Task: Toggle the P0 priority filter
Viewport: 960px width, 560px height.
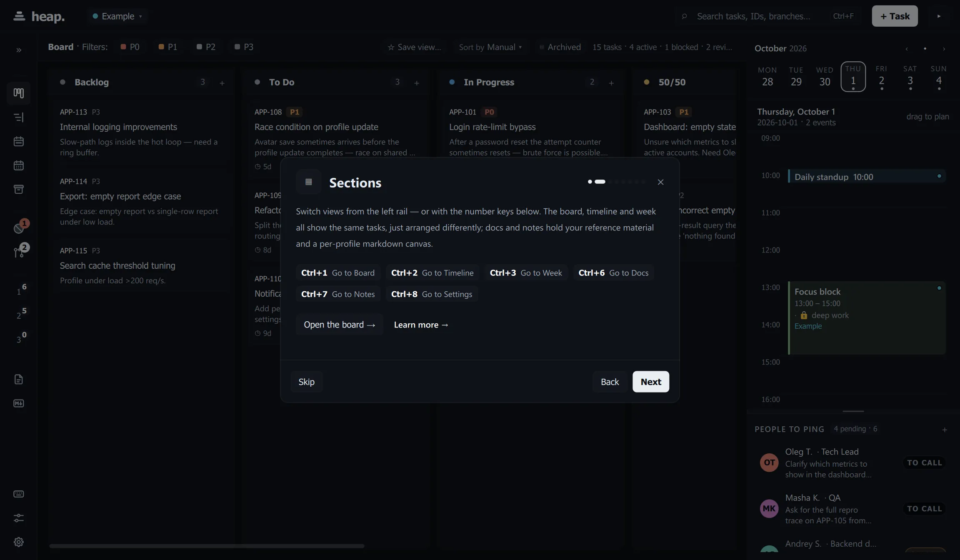Action: click(130, 47)
